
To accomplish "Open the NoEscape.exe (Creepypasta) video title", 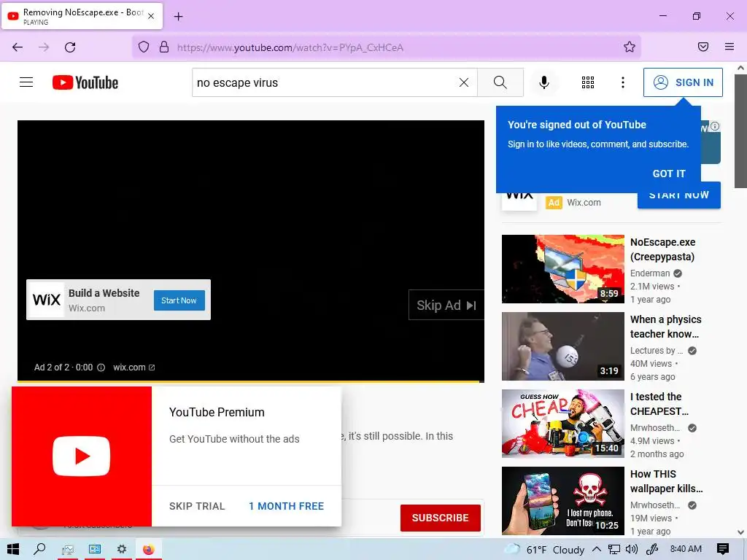I will [662, 249].
